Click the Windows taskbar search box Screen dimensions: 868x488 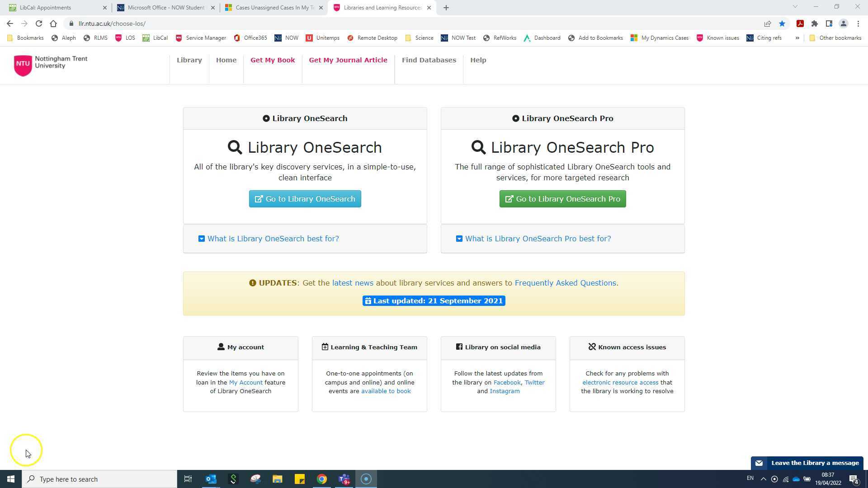(99, 479)
